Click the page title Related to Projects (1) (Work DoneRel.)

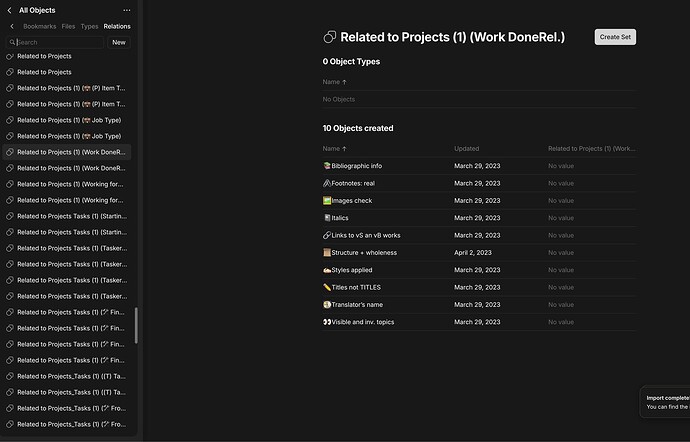click(452, 37)
